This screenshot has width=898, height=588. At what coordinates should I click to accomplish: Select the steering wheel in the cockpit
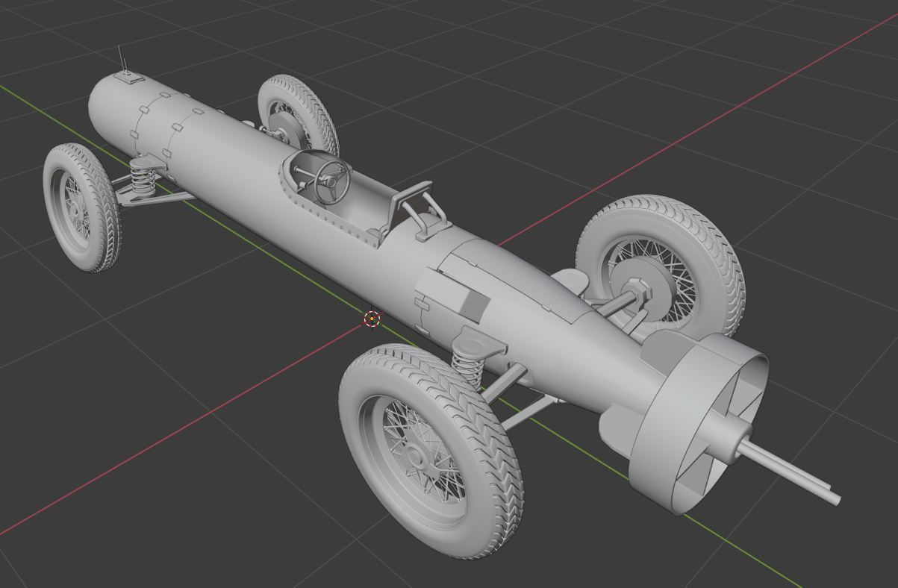coord(332,181)
